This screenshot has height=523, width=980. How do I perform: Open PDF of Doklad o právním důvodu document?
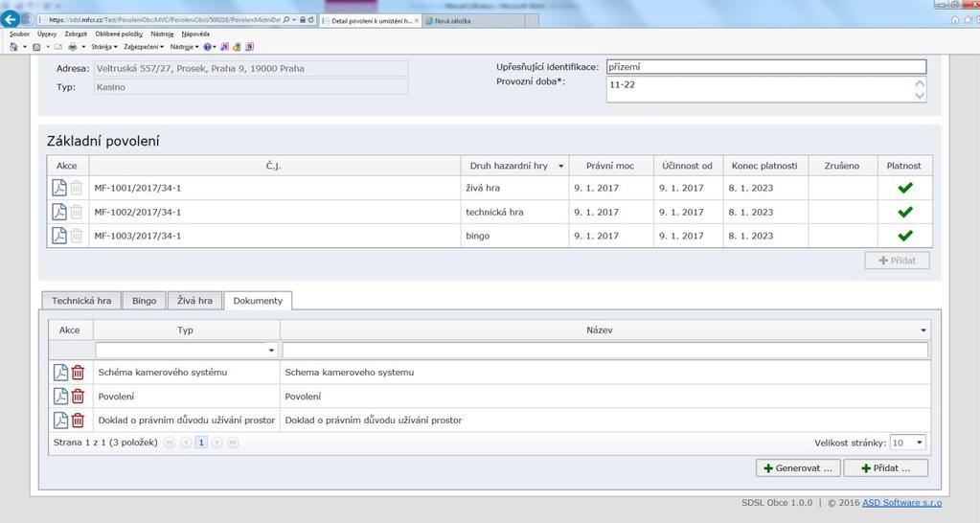pyautogui.click(x=60, y=420)
